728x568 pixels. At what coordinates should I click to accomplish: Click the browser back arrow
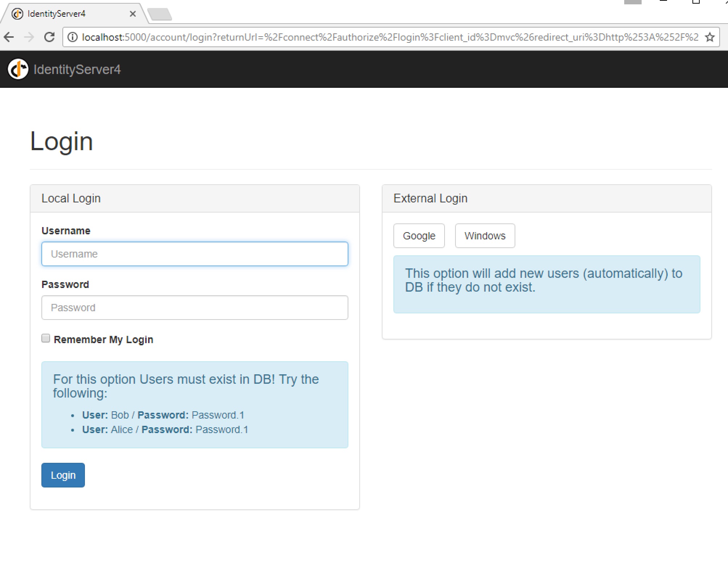9,37
